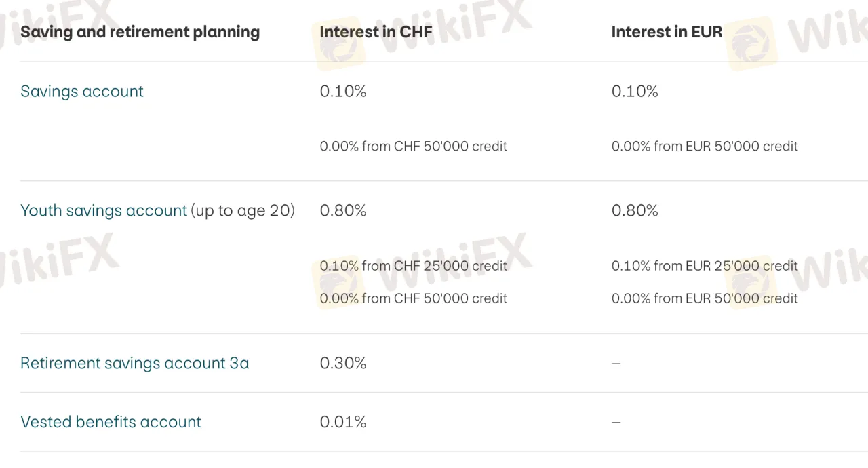Click the Vested benefits 0.01% rate
This screenshot has width=868, height=468.
coord(343,422)
